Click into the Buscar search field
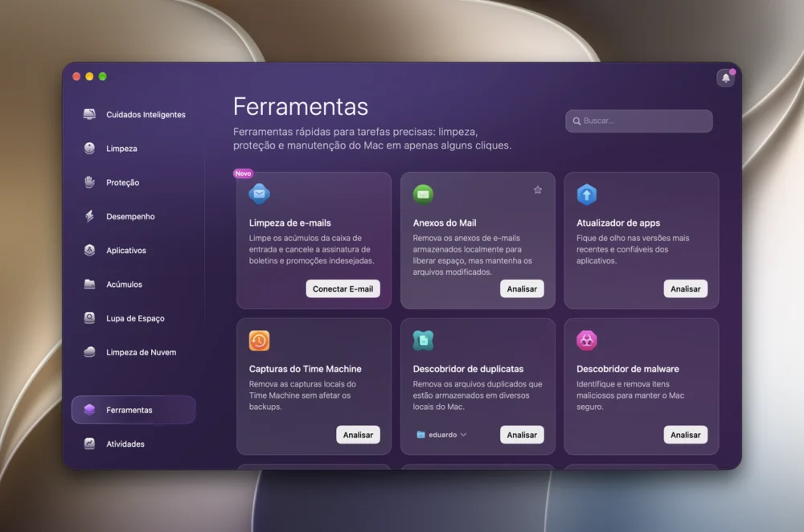 (639, 121)
